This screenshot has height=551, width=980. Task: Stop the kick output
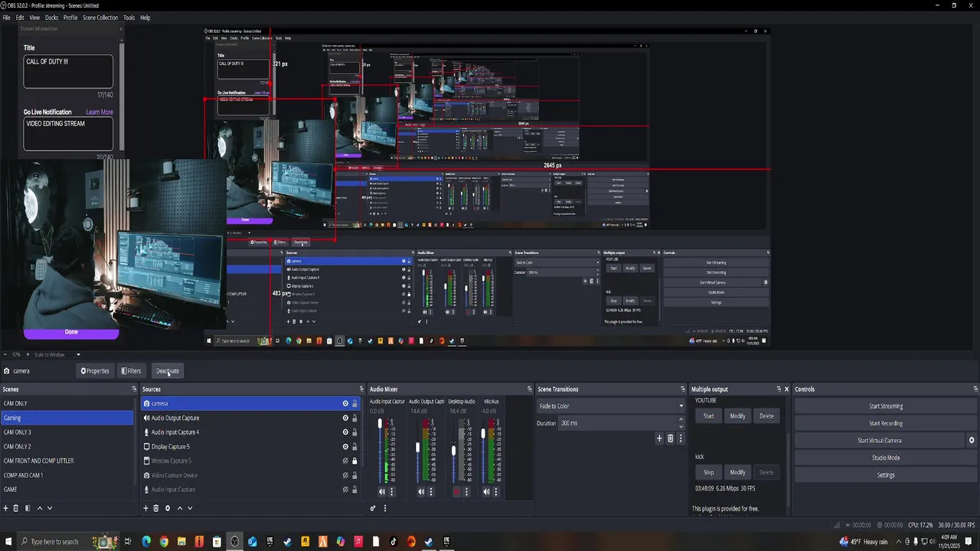708,472
